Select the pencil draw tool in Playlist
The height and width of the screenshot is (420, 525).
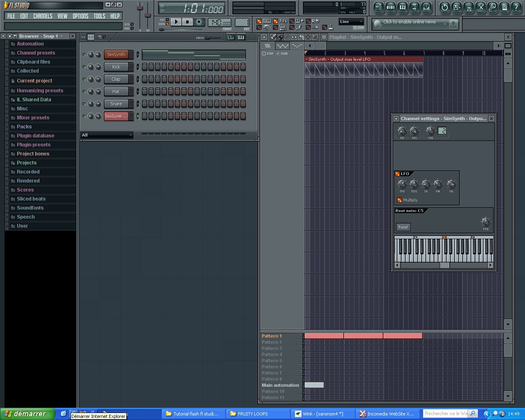273,37
